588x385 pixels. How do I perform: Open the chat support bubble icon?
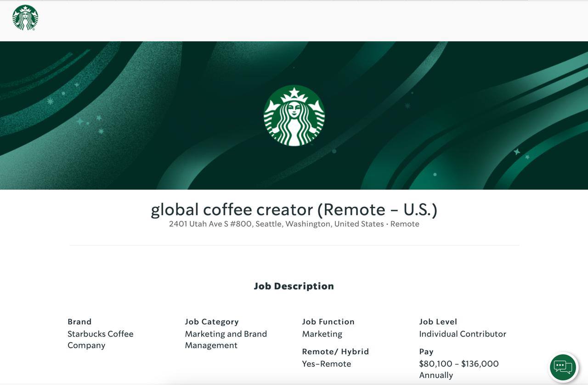[x=563, y=367]
